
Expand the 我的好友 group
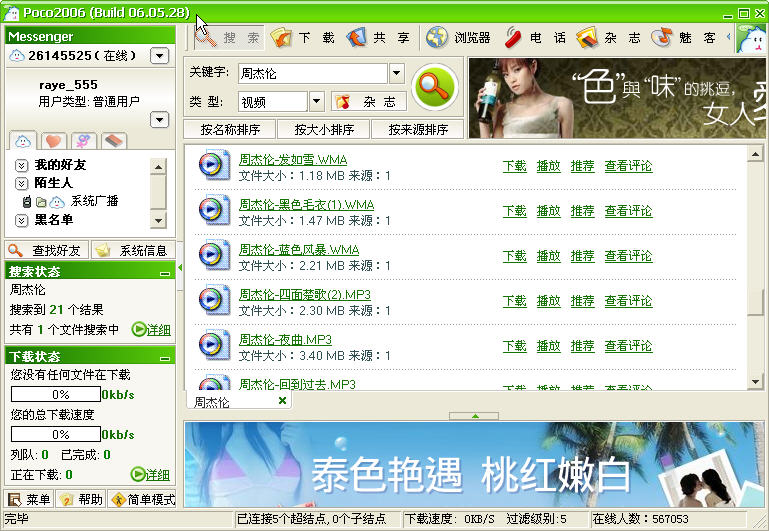(21, 165)
